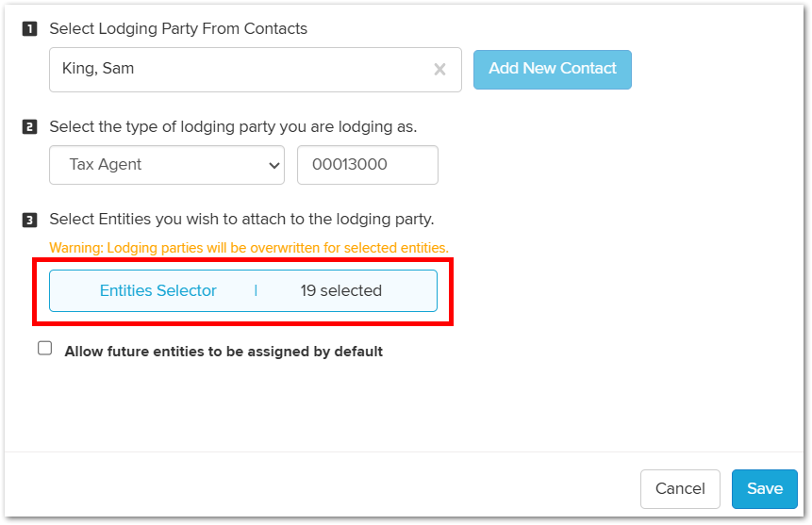
Task: Cancel the lodging party dialog
Action: point(680,489)
